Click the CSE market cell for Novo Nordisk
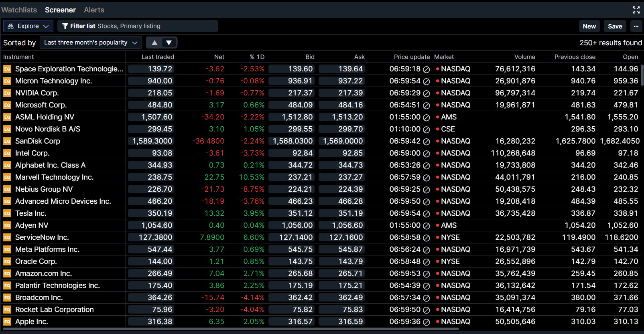Viewport: 644px width, 334px height. coord(448,129)
